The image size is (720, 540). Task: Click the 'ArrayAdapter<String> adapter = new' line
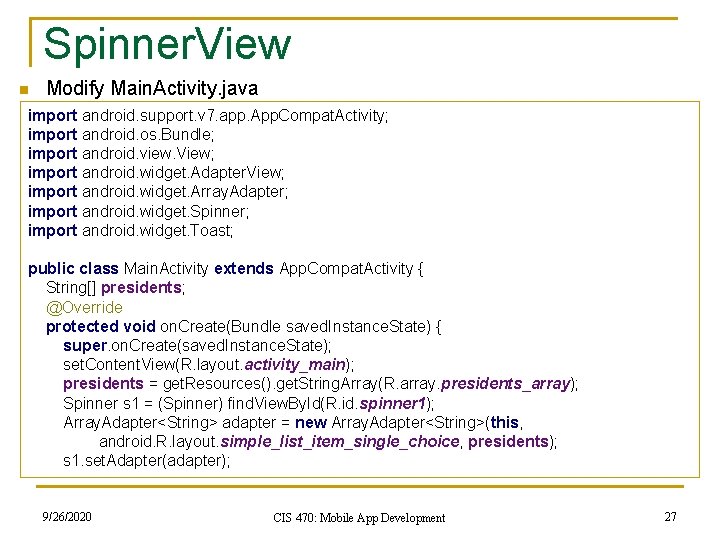293,422
